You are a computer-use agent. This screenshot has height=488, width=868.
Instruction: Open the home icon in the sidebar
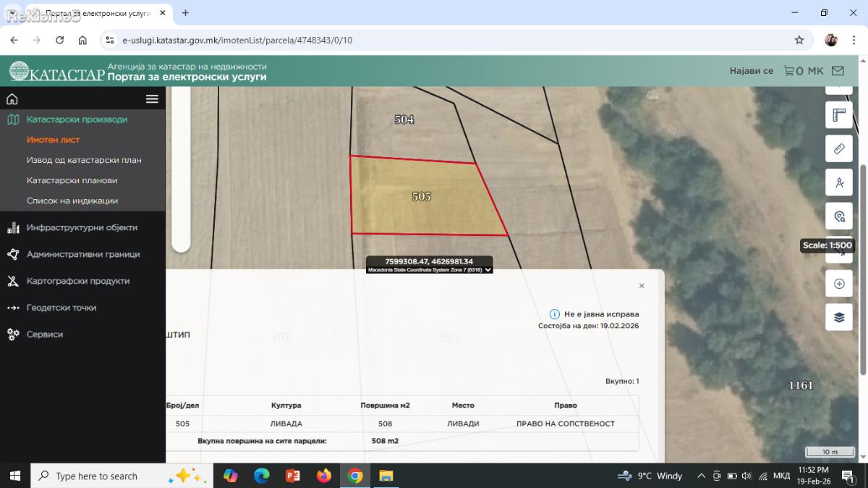12,99
